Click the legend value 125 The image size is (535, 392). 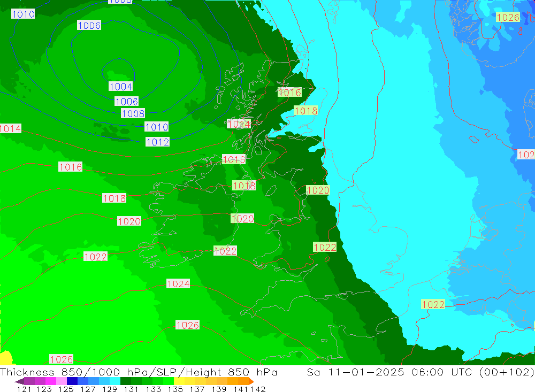pyautogui.click(x=66, y=389)
